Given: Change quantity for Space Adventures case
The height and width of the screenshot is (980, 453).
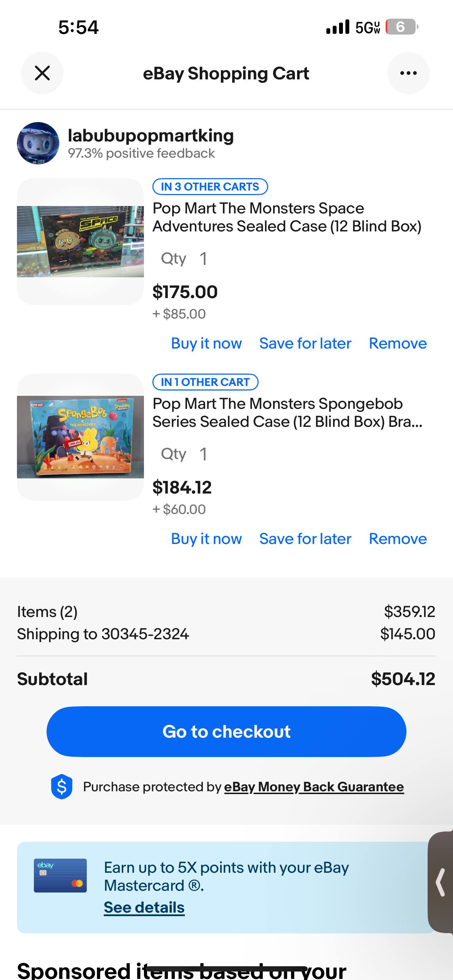Looking at the screenshot, I should (203, 259).
